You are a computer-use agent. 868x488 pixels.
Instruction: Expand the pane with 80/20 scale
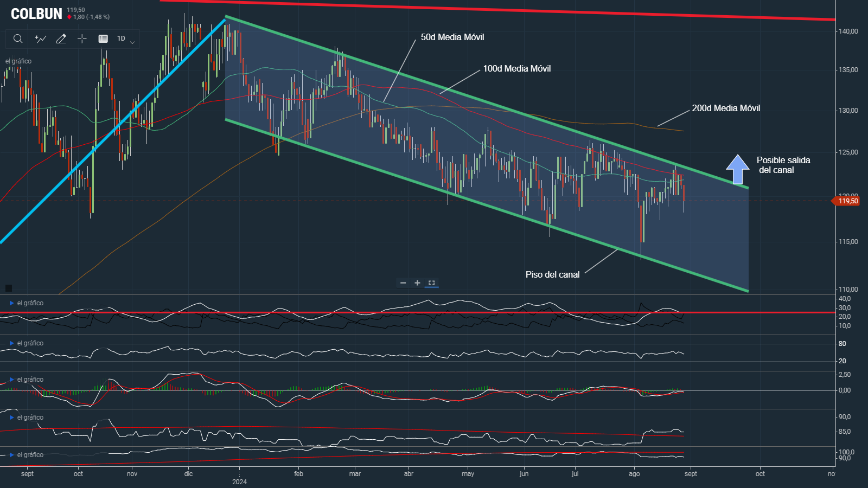coord(11,343)
